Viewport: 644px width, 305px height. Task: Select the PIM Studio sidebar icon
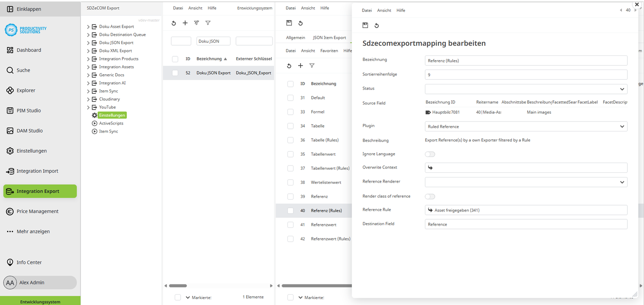9,110
